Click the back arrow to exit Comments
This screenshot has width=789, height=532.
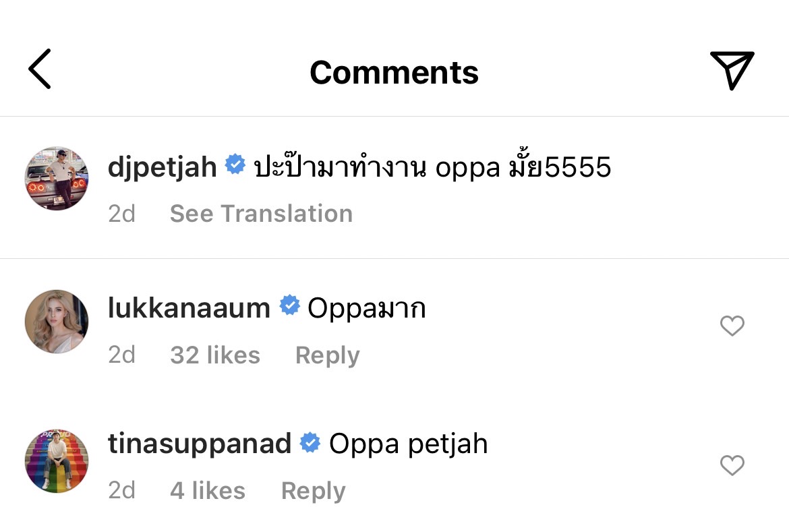point(39,70)
